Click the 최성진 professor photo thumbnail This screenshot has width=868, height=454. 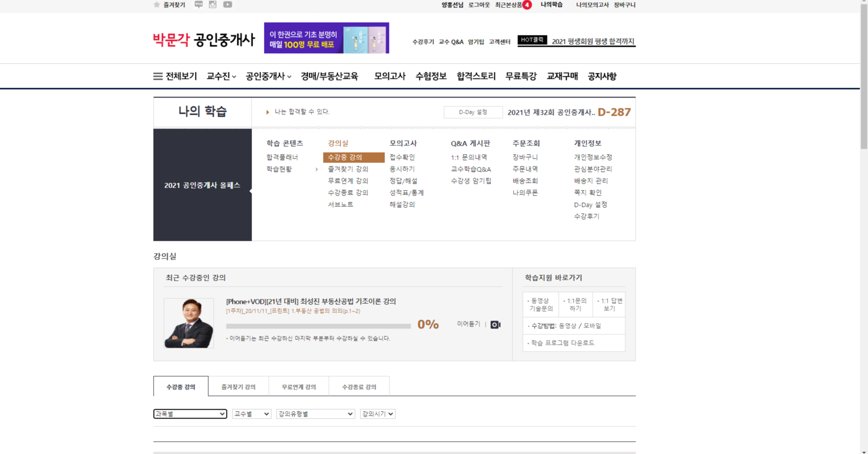[189, 323]
